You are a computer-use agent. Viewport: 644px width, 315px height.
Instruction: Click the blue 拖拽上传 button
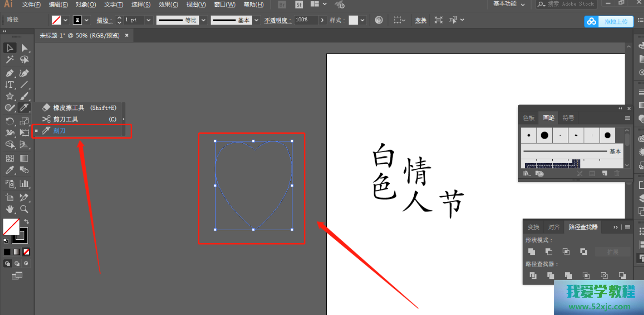[609, 21]
